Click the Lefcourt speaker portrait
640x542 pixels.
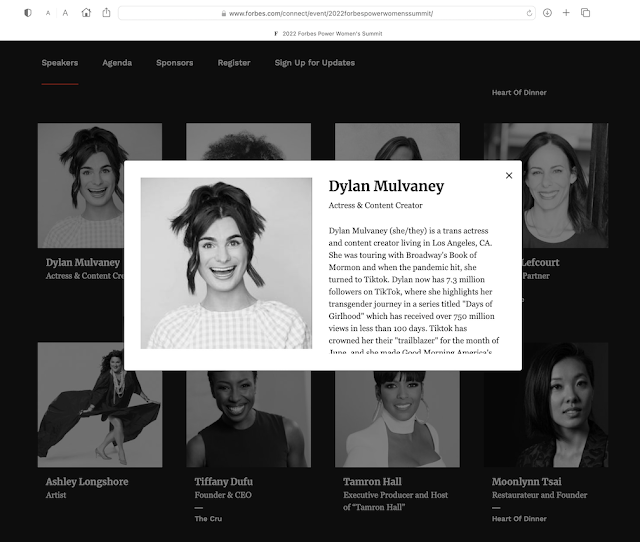point(565,185)
